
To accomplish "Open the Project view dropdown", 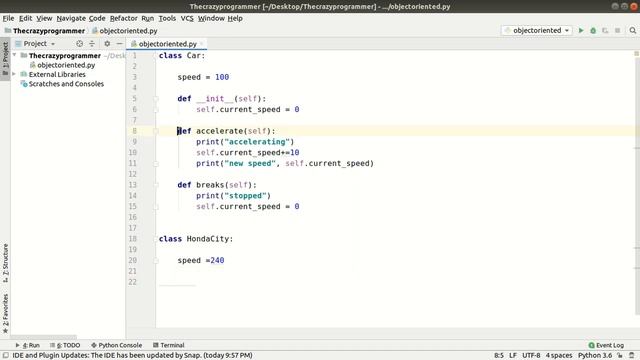I will pyautogui.click(x=35, y=44).
